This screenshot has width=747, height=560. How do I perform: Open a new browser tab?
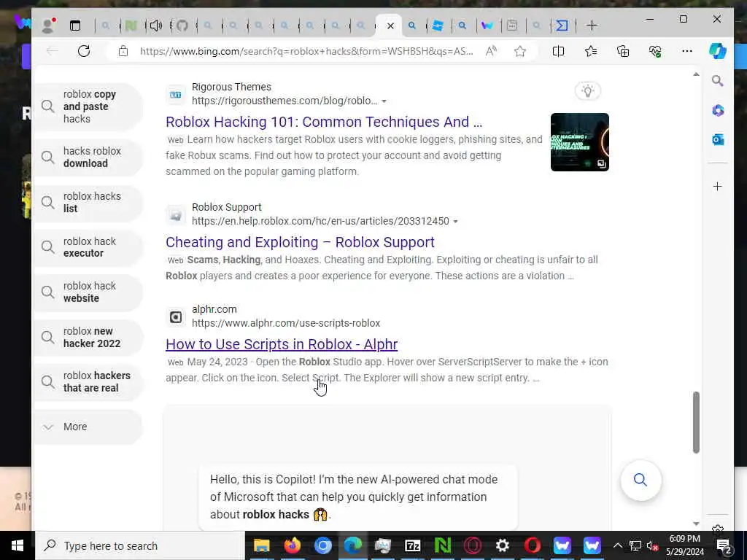click(x=592, y=26)
